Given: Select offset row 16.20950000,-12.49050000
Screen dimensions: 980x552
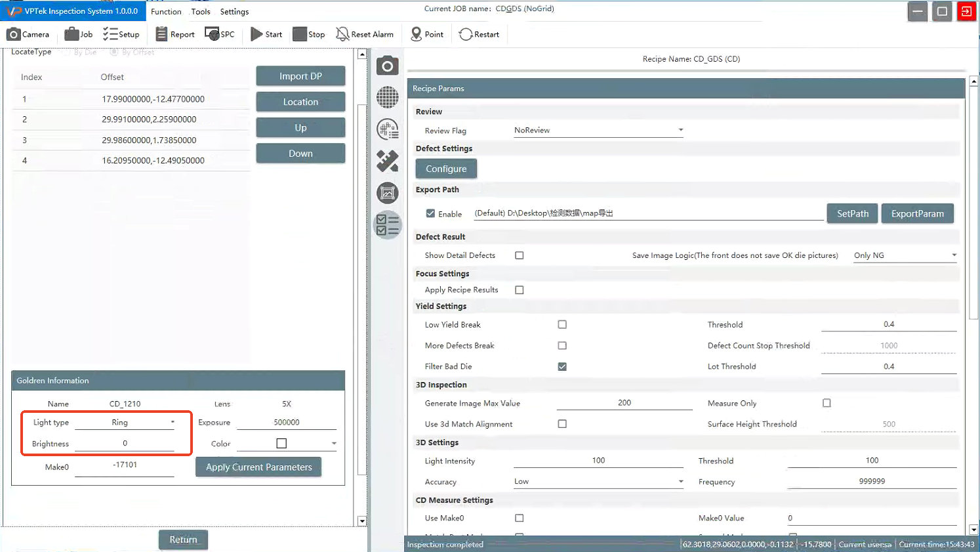Looking at the screenshot, I should 131,160.
